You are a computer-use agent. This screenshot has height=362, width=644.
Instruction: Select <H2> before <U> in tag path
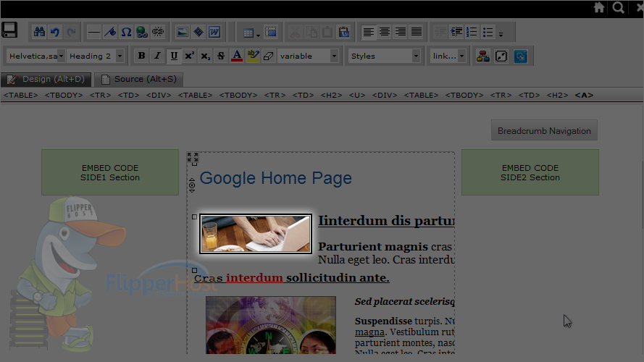pos(331,96)
